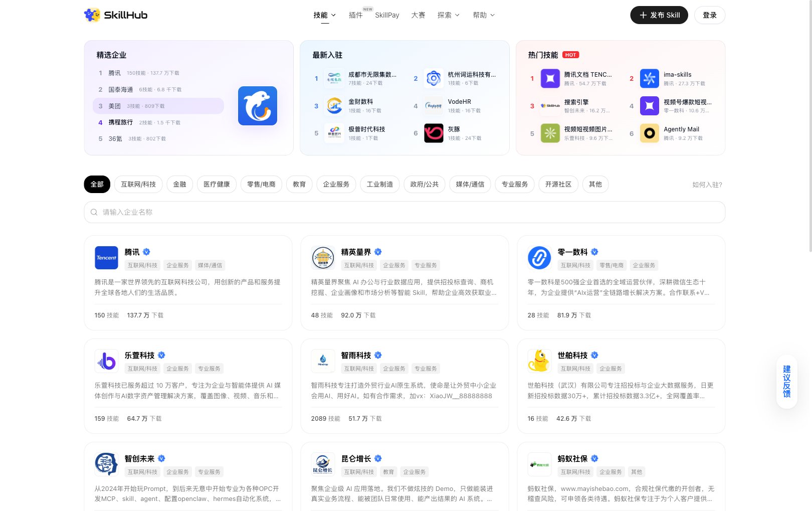This screenshot has height=511, width=812.
Task: Click the 精英量界 company logo
Action: tap(323, 258)
